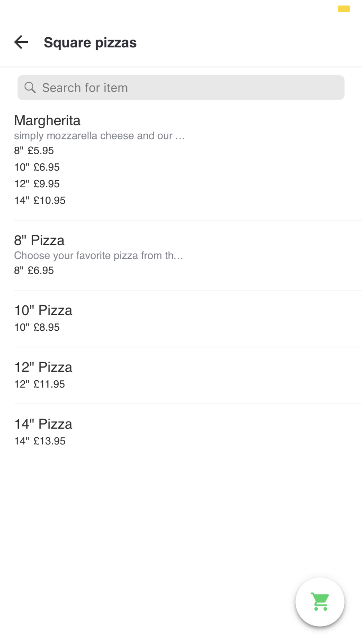The width and height of the screenshot is (362, 644).
Task: Open the 8" Pizza item
Action: click(39, 240)
